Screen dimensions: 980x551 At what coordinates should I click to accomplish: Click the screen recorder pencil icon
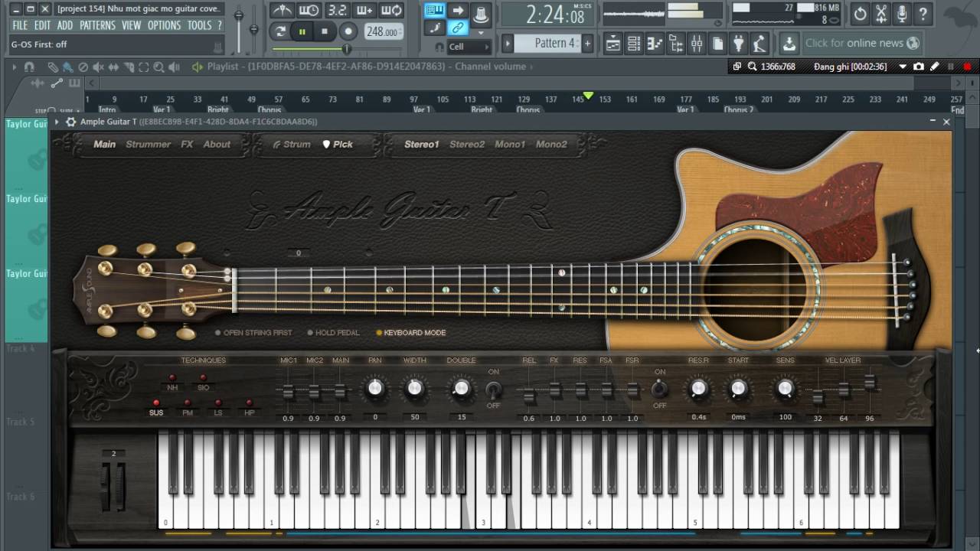click(x=935, y=67)
